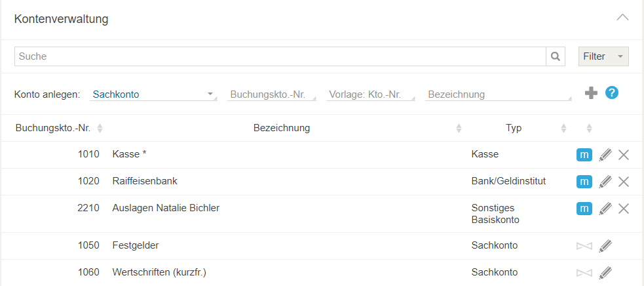Sort the table by Bezeichnung
The width and height of the screenshot is (644, 286).
click(282, 128)
